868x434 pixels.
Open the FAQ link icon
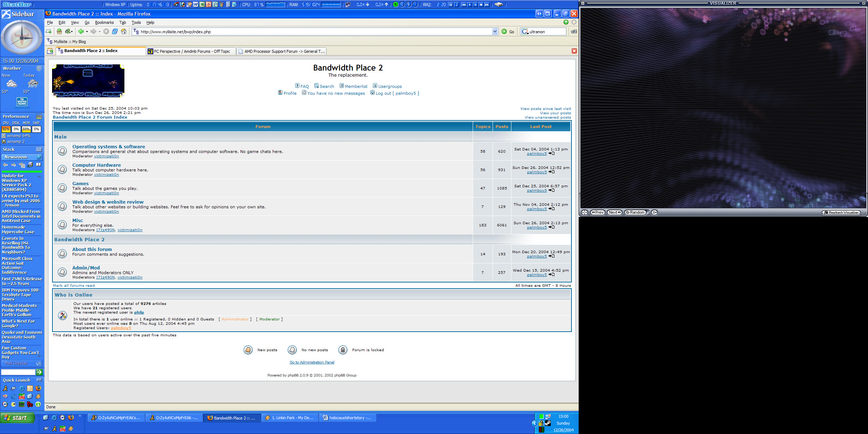pos(297,86)
